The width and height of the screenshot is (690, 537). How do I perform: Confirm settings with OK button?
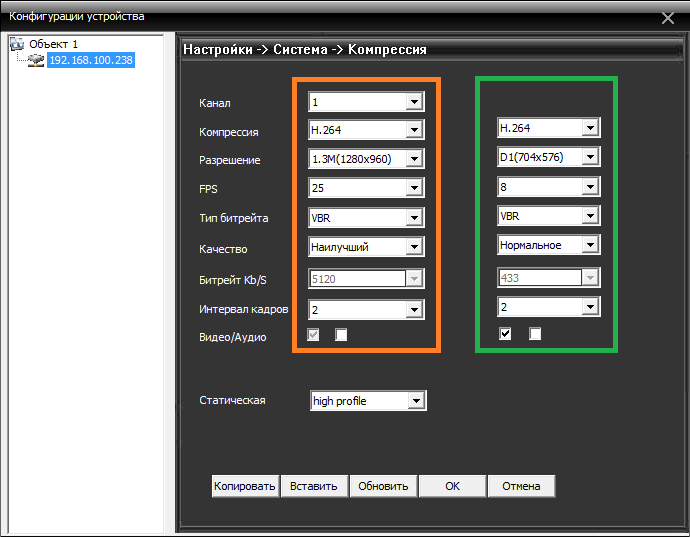tap(452, 486)
